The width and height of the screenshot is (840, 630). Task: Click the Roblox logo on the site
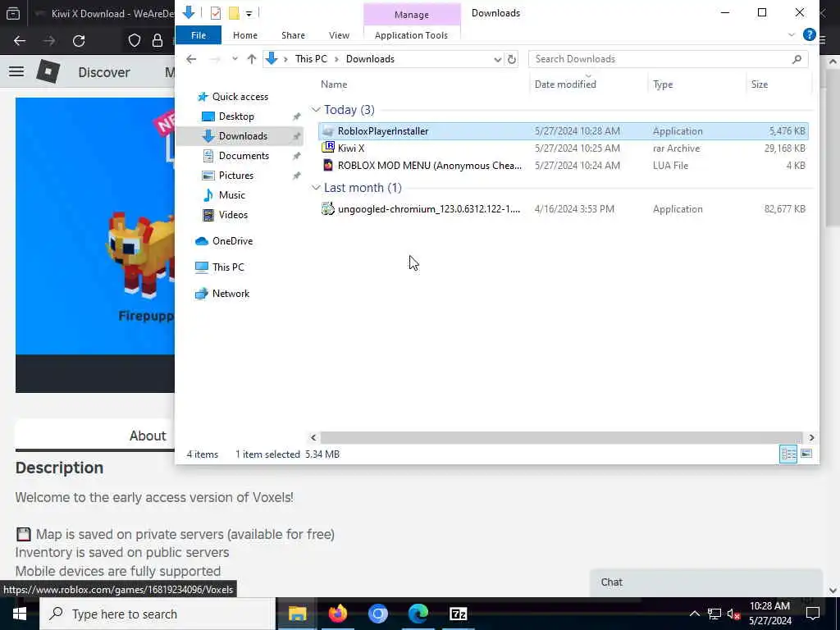tap(48, 71)
